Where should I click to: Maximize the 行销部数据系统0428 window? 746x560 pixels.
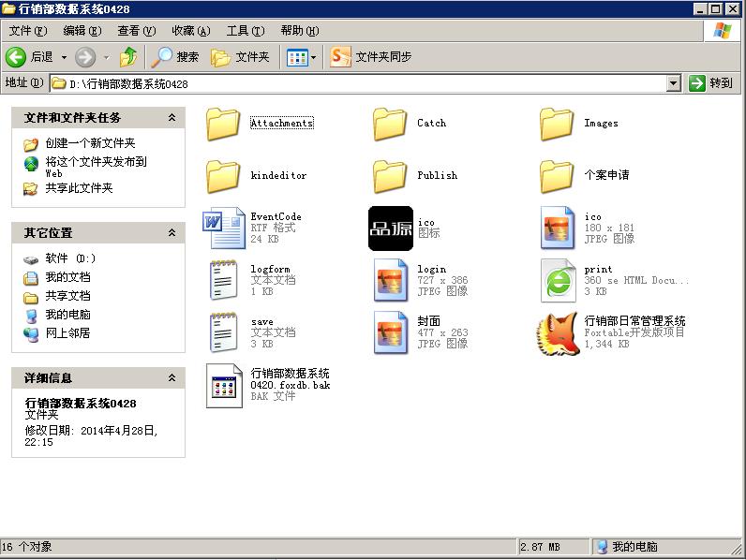point(715,8)
